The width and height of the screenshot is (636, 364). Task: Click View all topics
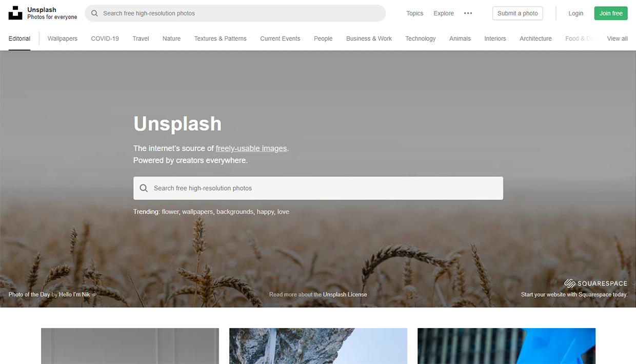tap(617, 38)
